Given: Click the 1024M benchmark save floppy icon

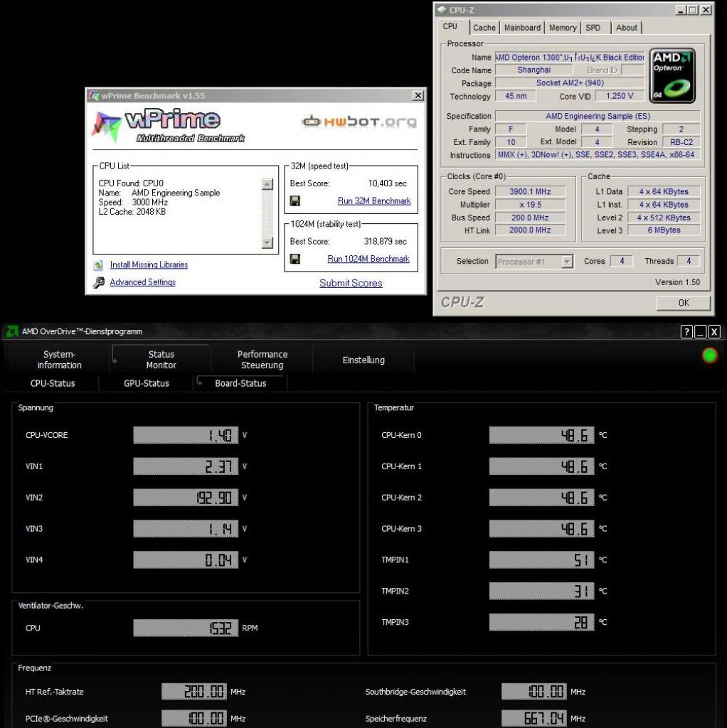Looking at the screenshot, I should click(x=295, y=259).
